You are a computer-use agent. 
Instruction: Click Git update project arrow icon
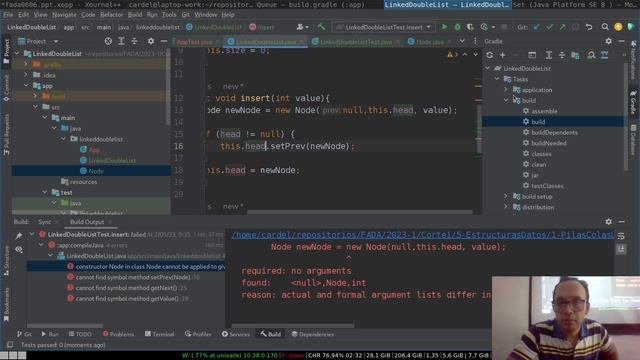[537, 27]
